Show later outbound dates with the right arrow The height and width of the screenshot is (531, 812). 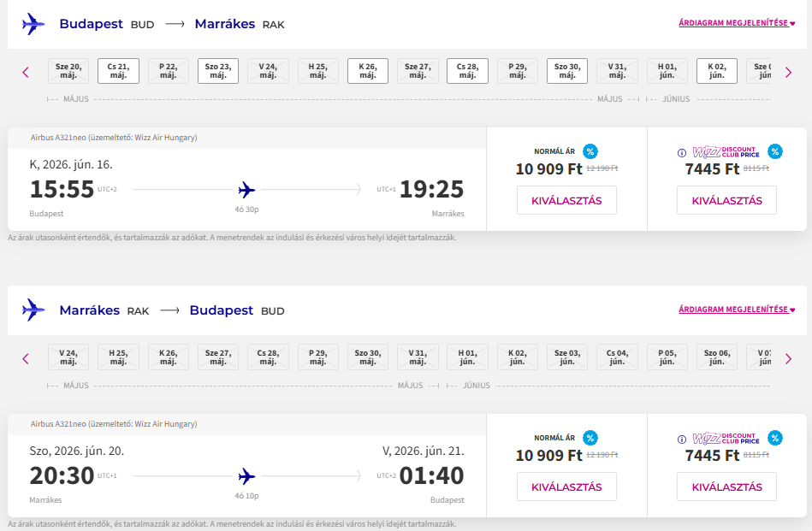coord(788,73)
